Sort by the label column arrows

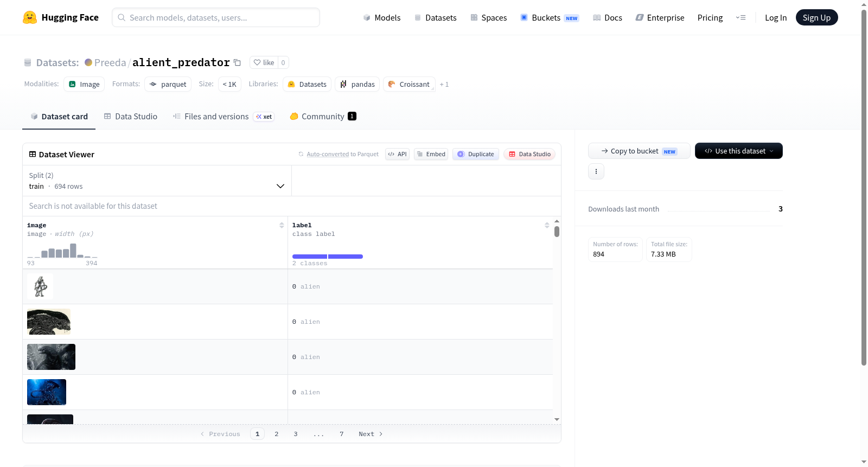(547, 225)
